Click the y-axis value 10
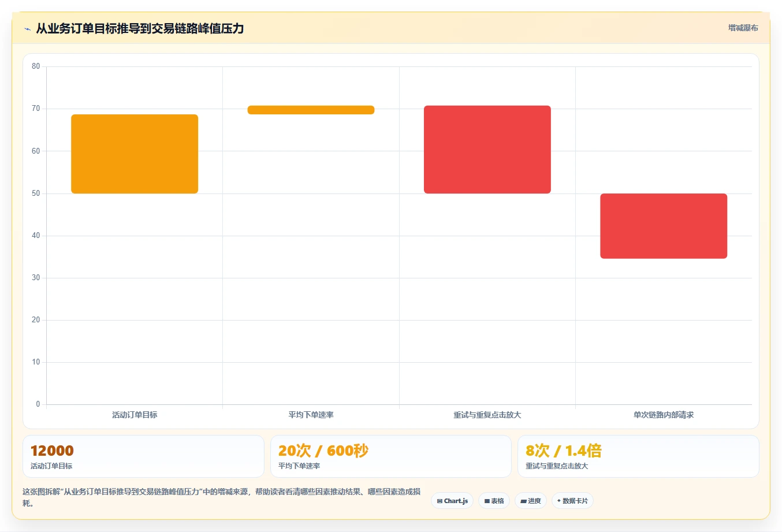The height and width of the screenshot is (532, 782). click(x=36, y=362)
